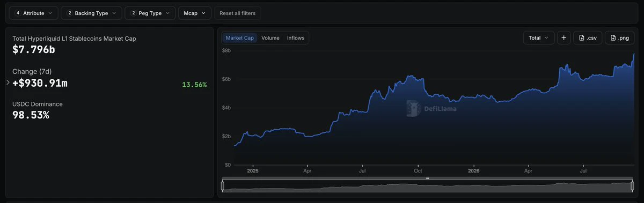The height and width of the screenshot is (203, 644).
Task: Click the 13.56% change percentage
Action: point(194,85)
